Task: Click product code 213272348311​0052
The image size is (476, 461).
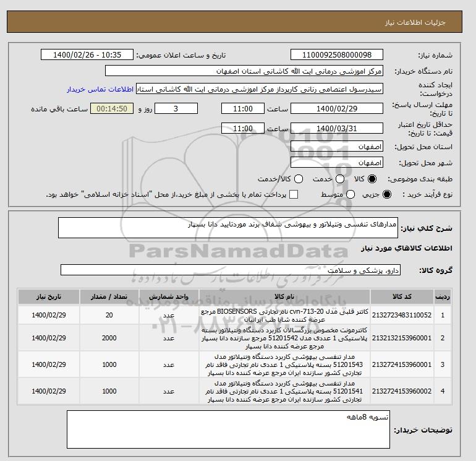Action: (402, 315)
